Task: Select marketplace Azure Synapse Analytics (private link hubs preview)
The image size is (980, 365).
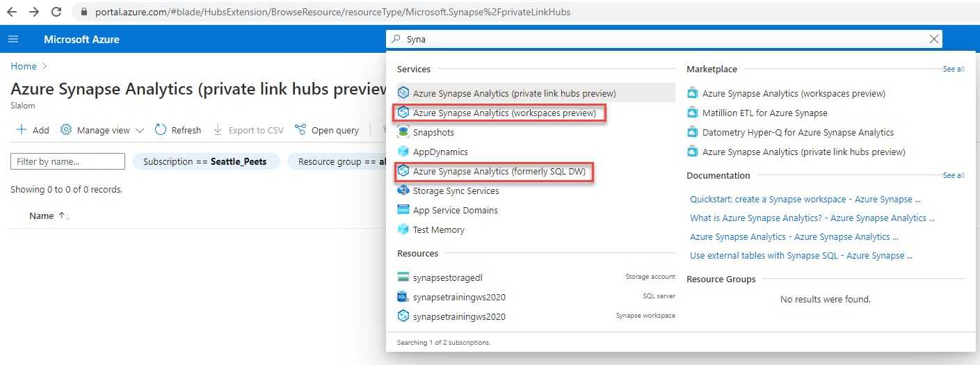Action: tap(804, 152)
